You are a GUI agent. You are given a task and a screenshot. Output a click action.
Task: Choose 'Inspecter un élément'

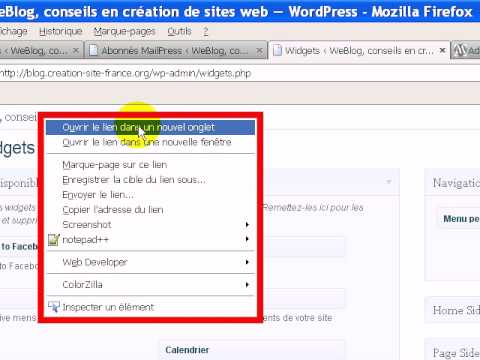(150, 307)
